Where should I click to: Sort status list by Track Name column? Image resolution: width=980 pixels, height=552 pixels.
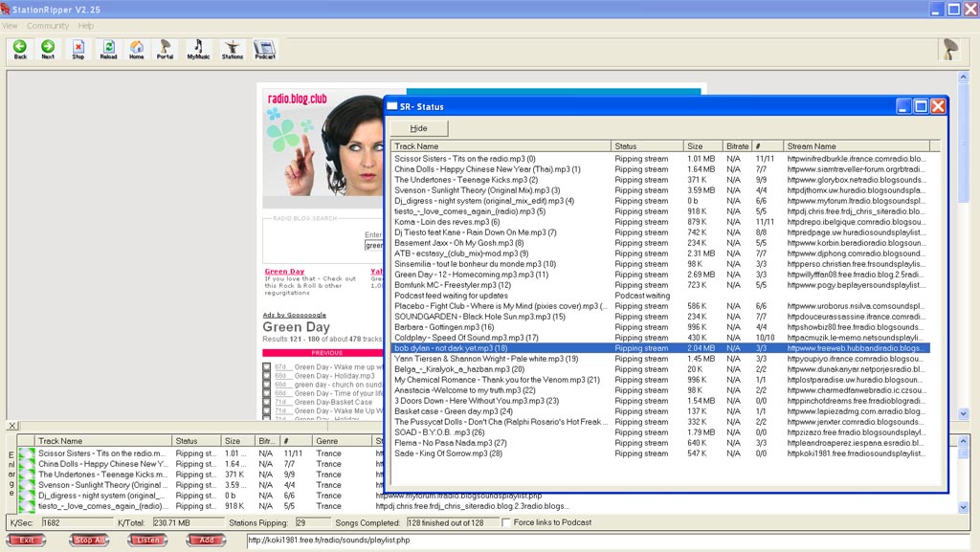[x=501, y=146]
